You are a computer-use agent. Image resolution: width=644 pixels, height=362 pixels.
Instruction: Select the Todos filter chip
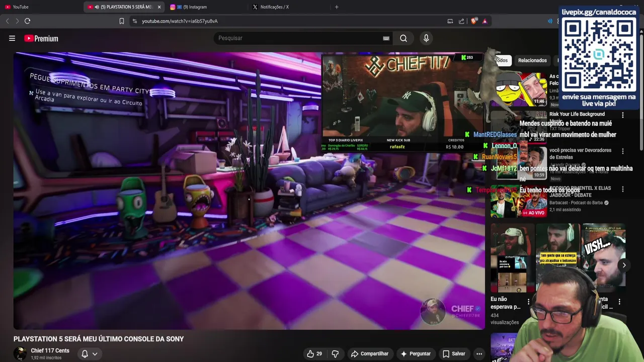click(x=502, y=60)
